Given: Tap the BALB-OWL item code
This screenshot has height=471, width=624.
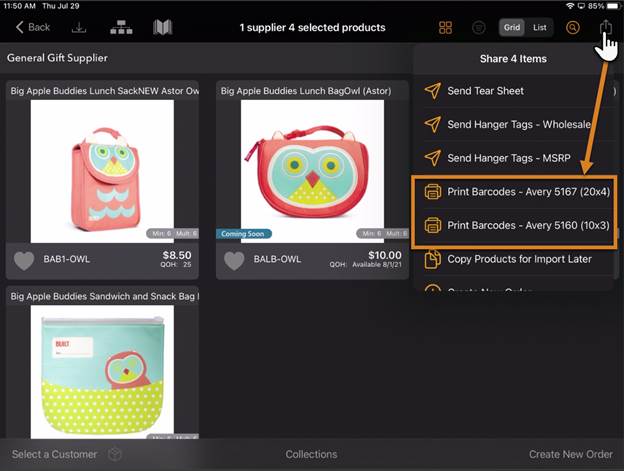Looking at the screenshot, I should (x=277, y=259).
